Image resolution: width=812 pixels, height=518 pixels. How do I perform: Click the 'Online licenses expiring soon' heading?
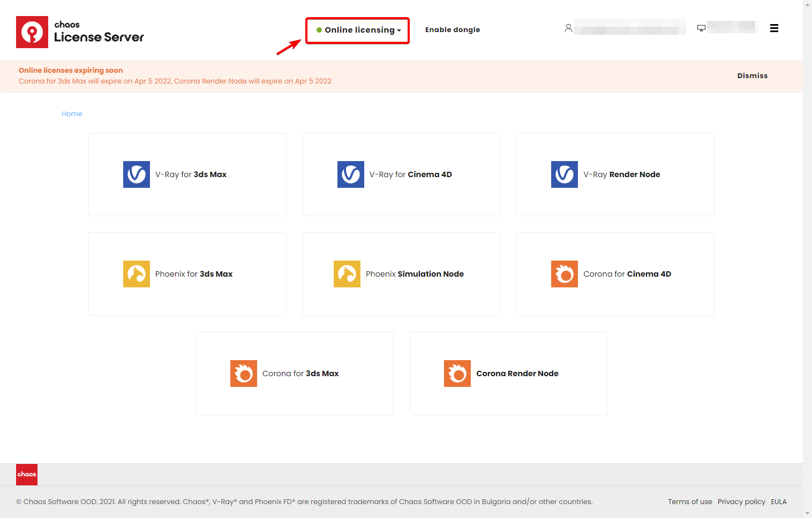[x=71, y=70]
